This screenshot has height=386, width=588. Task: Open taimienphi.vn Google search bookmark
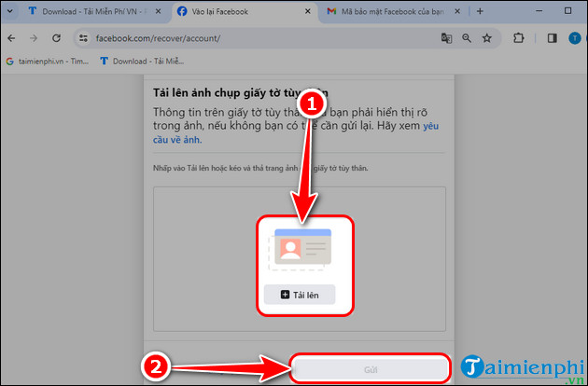pyautogui.click(x=48, y=62)
